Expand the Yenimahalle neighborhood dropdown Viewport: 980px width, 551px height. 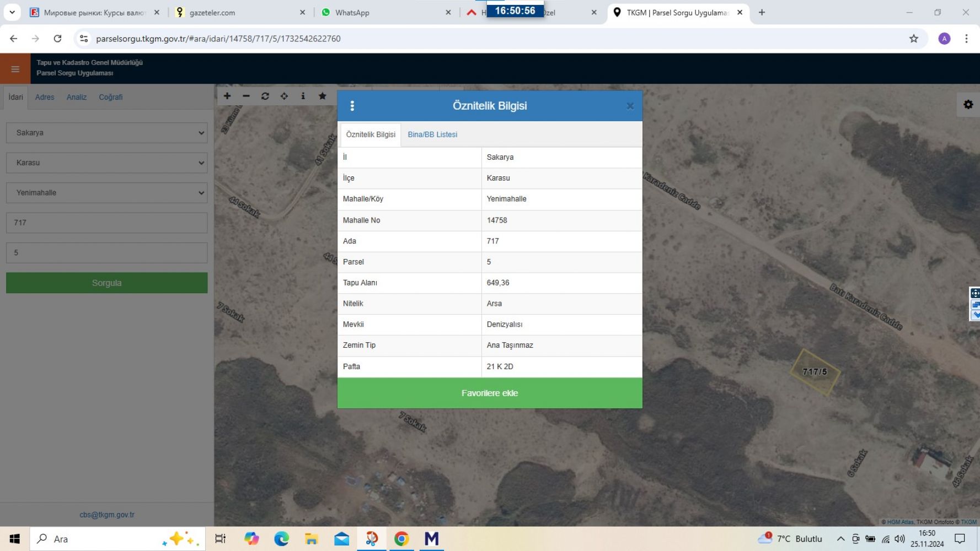[107, 193]
